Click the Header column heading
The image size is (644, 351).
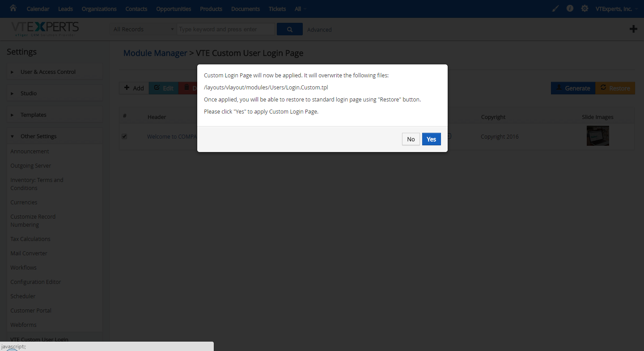tap(157, 117)
